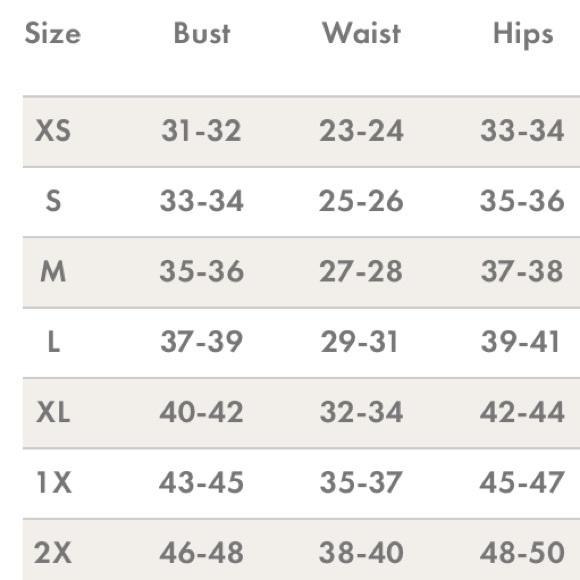This screenshot has height=580, width=580.
Task: Click M hips value 37-38
Action: tap(522, 271)
